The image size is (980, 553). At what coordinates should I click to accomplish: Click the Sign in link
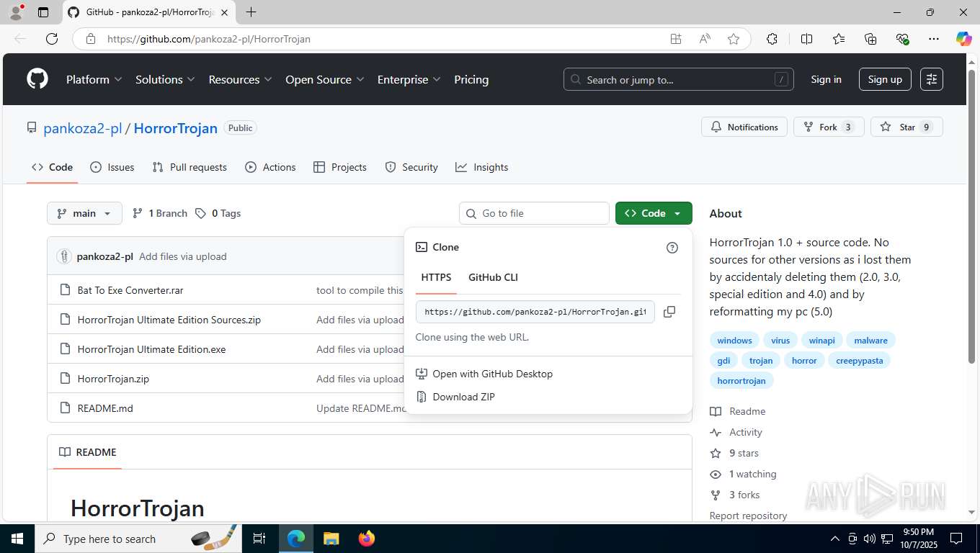tap(826, 79)
